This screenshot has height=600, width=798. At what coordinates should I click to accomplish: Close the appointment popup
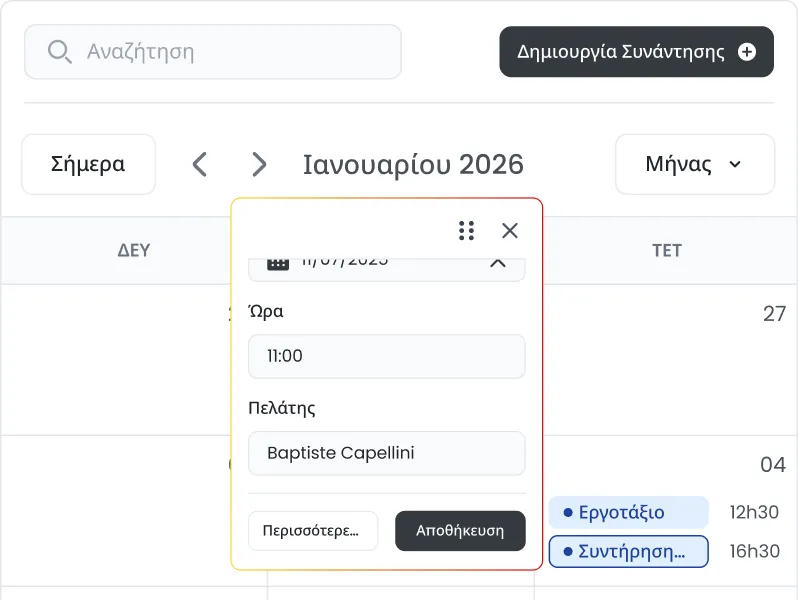click(509, 231)
